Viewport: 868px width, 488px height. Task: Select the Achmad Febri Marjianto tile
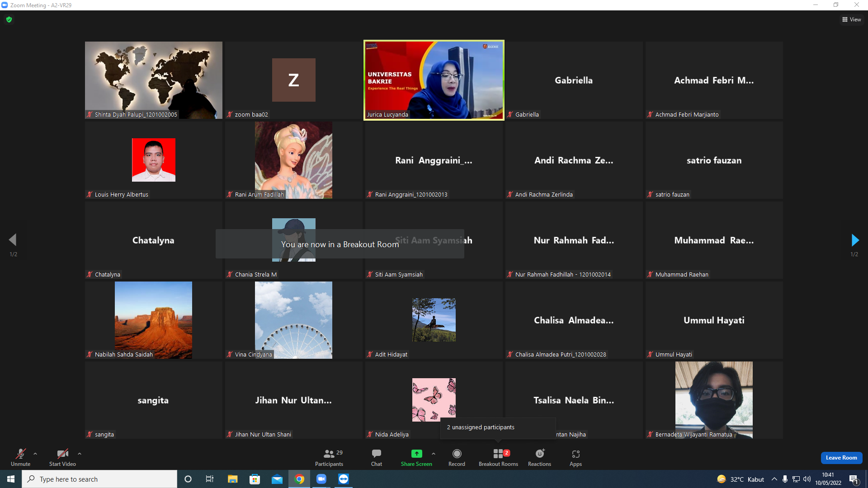click(x=714, y=80)
